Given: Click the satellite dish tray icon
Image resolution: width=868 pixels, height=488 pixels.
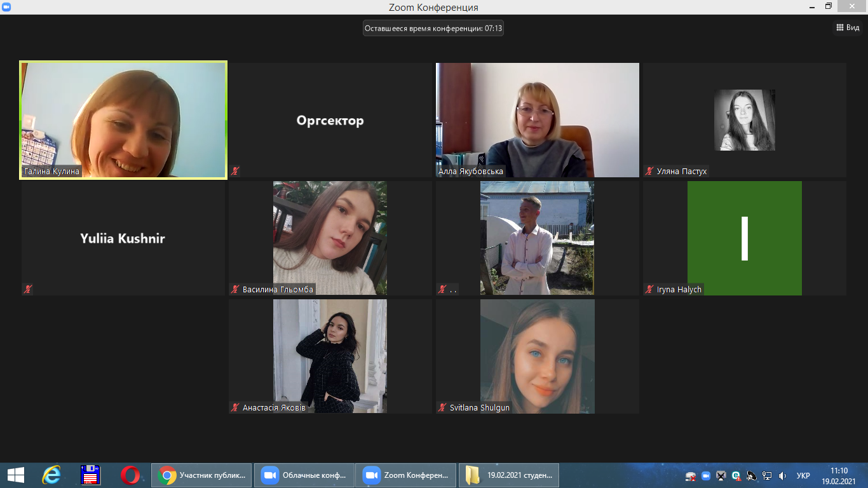Looking at the screenshot, I should [752, 475].
